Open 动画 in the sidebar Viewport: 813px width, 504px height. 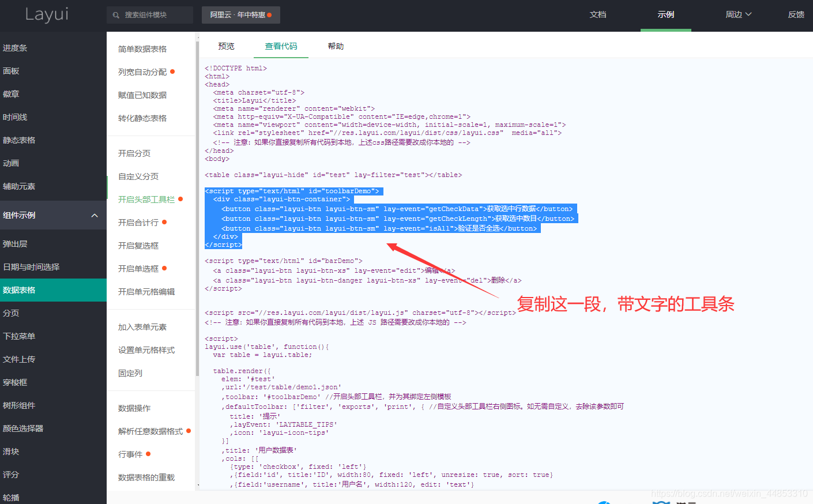pyautogui.click(x=53, y=163)
